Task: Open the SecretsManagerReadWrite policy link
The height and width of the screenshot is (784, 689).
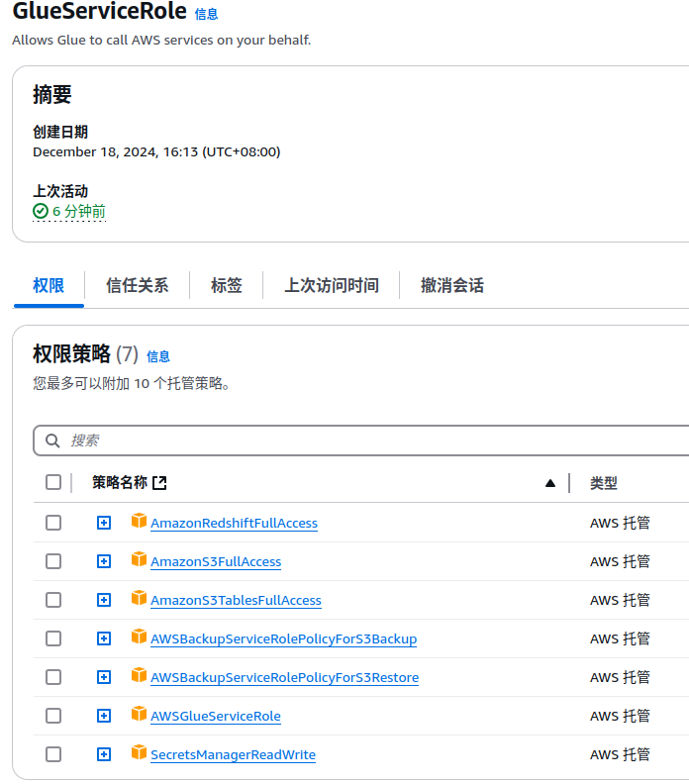Action: (x=233, y=754)
